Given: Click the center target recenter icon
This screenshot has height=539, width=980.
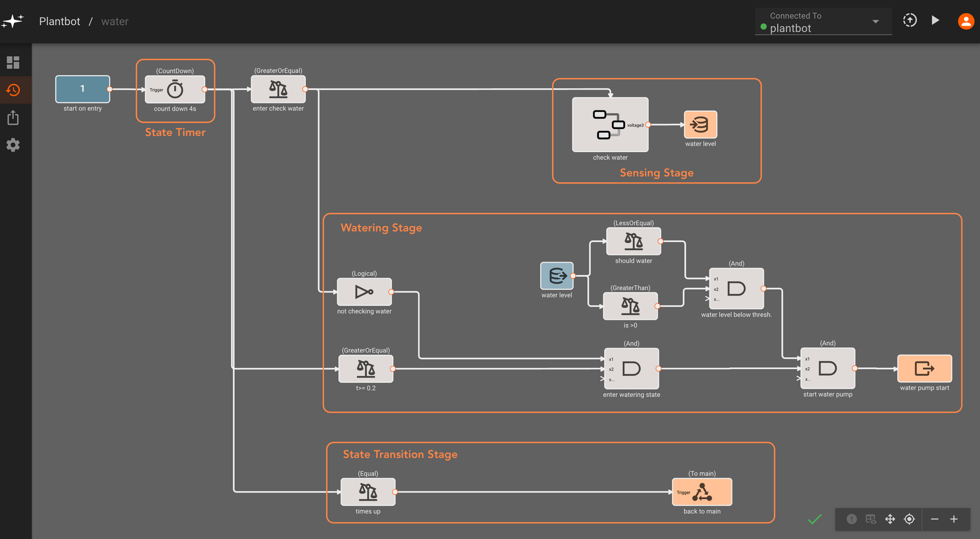Looking at the screenshot, I should click(x=909, y=519).
